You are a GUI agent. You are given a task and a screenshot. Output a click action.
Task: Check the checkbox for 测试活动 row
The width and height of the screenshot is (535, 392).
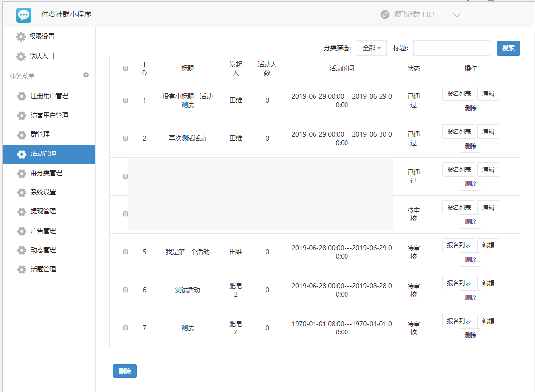(x=125, y=290)
